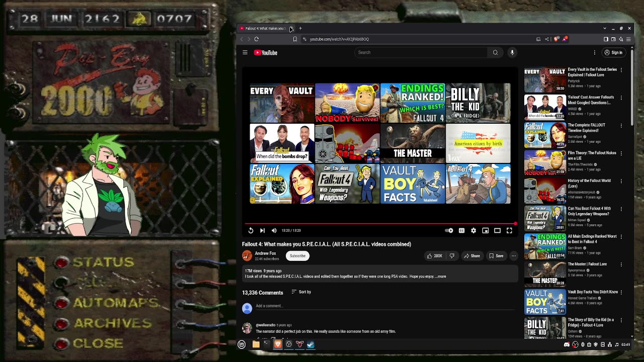Image resolution: width=644 pixels, height=362 pixels.
Task: Open options for The Master lore video
Action: (621, 264)
